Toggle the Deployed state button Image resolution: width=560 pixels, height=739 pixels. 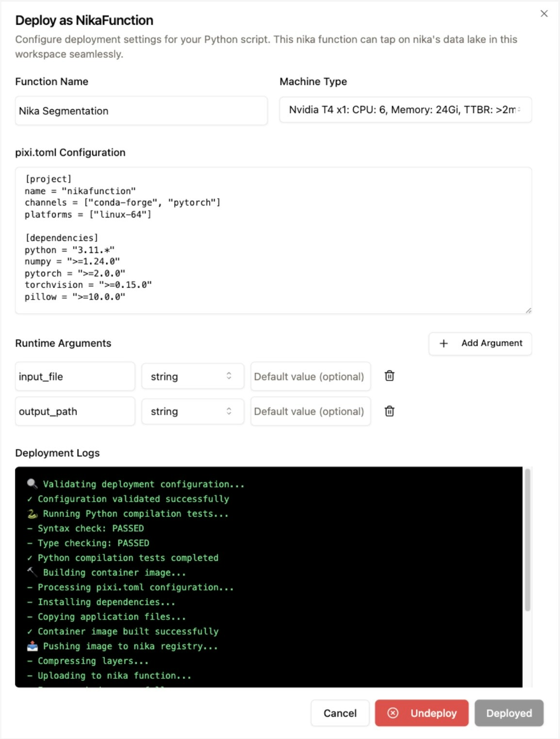point(509,713)
